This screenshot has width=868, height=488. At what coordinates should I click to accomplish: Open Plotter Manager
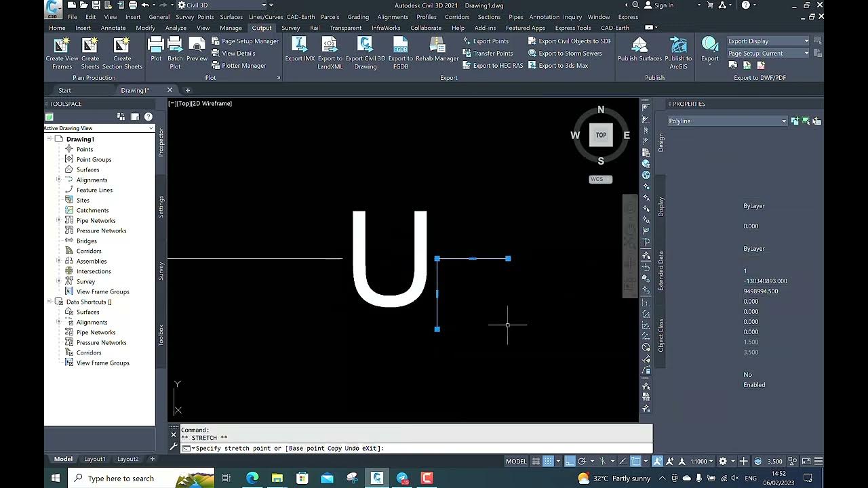tap(239, 66)
